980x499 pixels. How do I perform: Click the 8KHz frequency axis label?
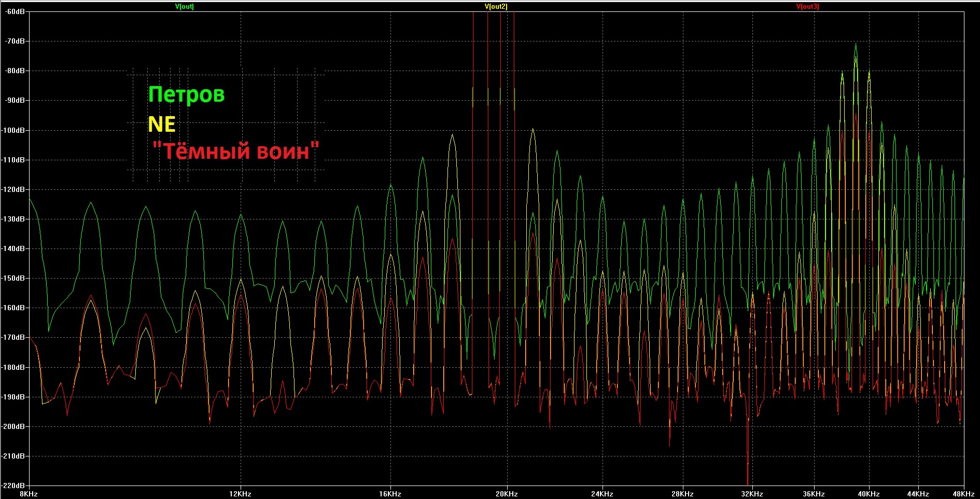point(29,494)
